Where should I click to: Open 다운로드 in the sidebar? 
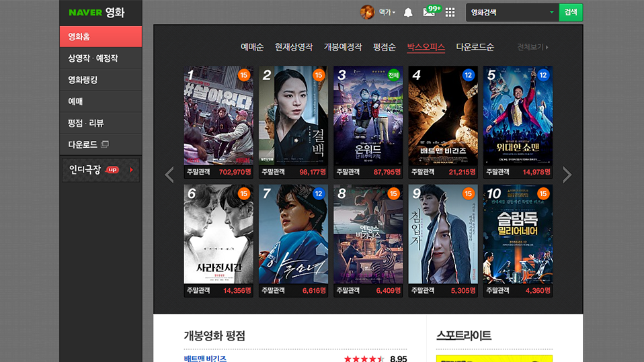pos(101,144)
